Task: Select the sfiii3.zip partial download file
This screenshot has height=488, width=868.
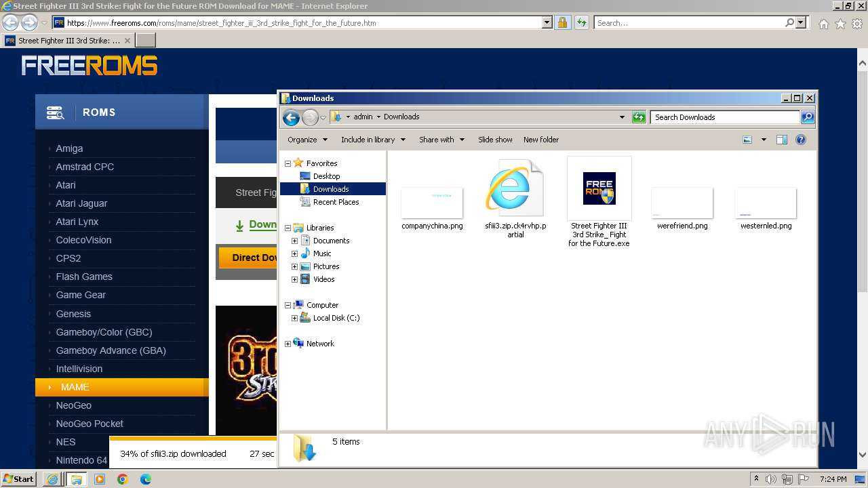Action: 515,198
